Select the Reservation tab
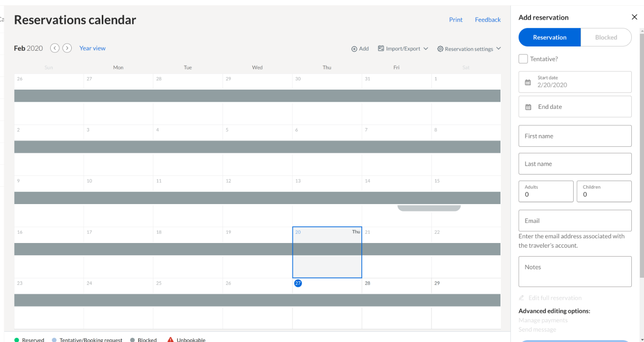Image resolution: width=644 pixels, height=342 pixels. tap(549, 37)
